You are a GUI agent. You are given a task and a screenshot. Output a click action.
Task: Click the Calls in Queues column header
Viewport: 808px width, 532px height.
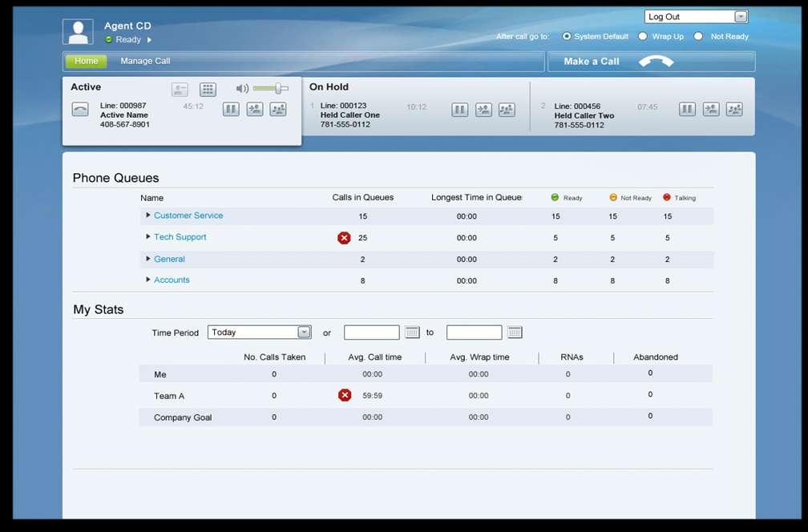point(363,197)
